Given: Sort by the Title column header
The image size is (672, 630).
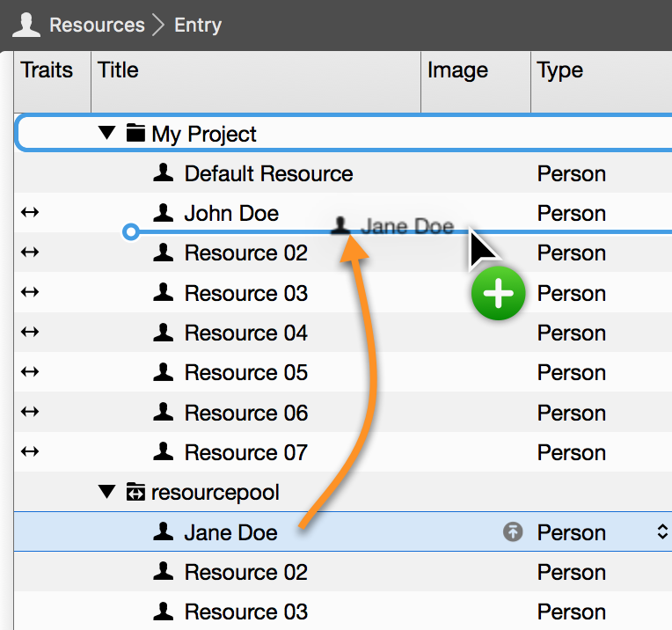Looking at the screenshot, I should point(119,70).
